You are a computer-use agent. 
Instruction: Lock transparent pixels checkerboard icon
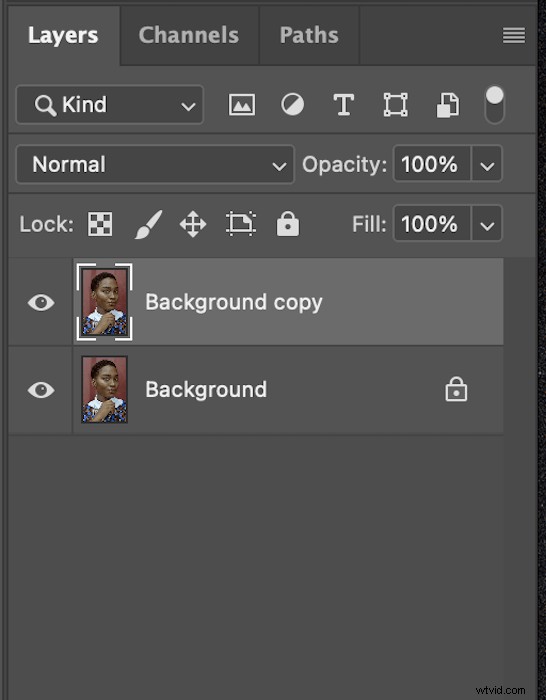coord(100,224)
